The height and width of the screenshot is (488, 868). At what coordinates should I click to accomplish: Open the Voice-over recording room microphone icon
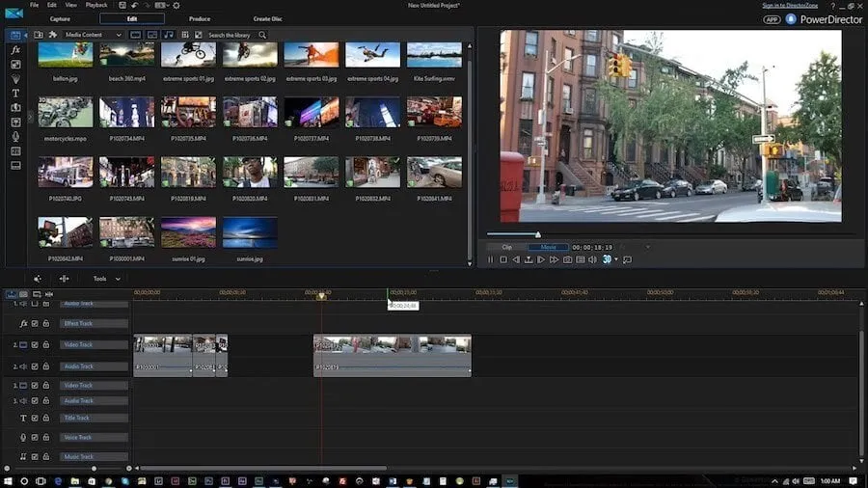pyautogui.click(x=15, y=136)
